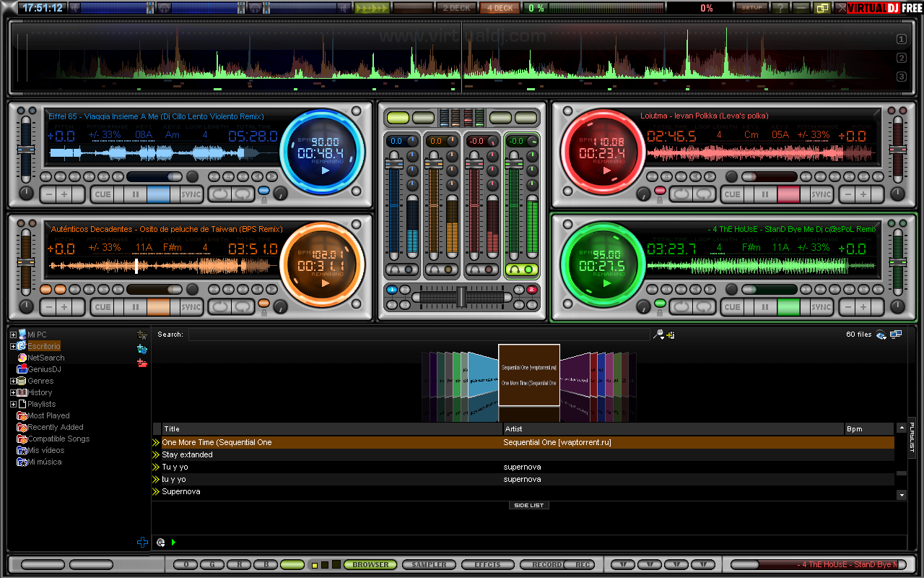924x578 pixels.
Task: Pause the blue deck (Eiffel 65)
Action: click(x=135, y=194)
